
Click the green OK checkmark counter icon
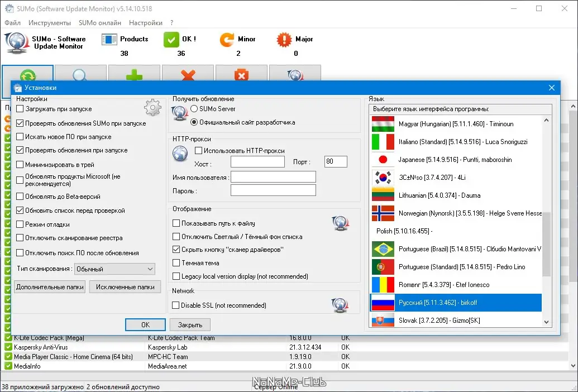171,40
